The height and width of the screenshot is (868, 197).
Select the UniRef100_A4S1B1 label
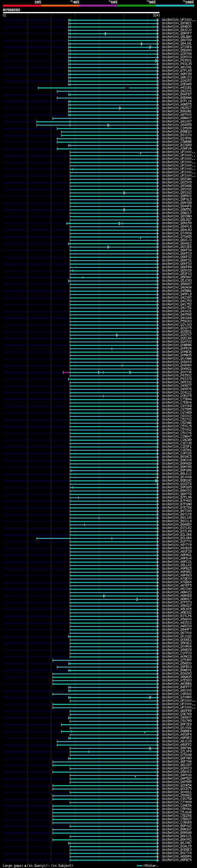coord(177,88)
